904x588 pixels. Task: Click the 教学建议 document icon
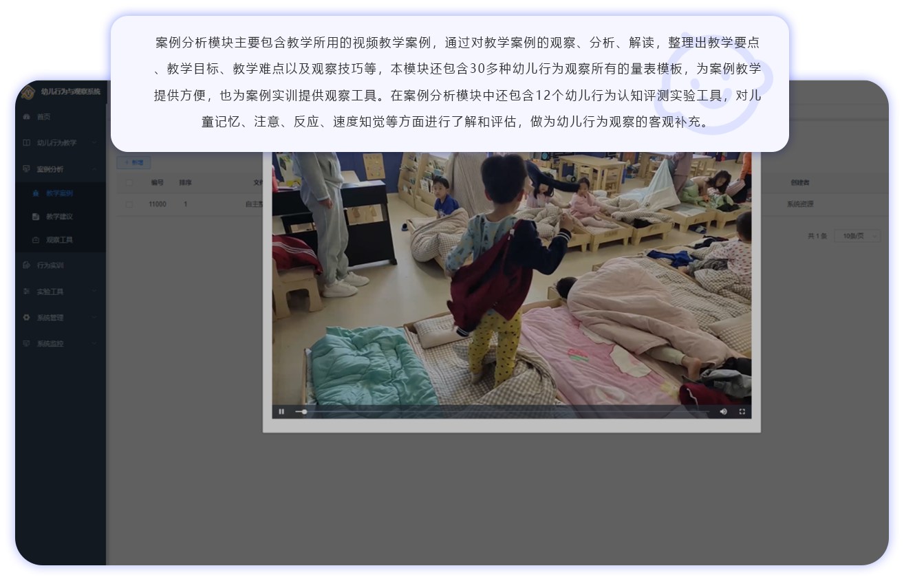coord(36,217)
